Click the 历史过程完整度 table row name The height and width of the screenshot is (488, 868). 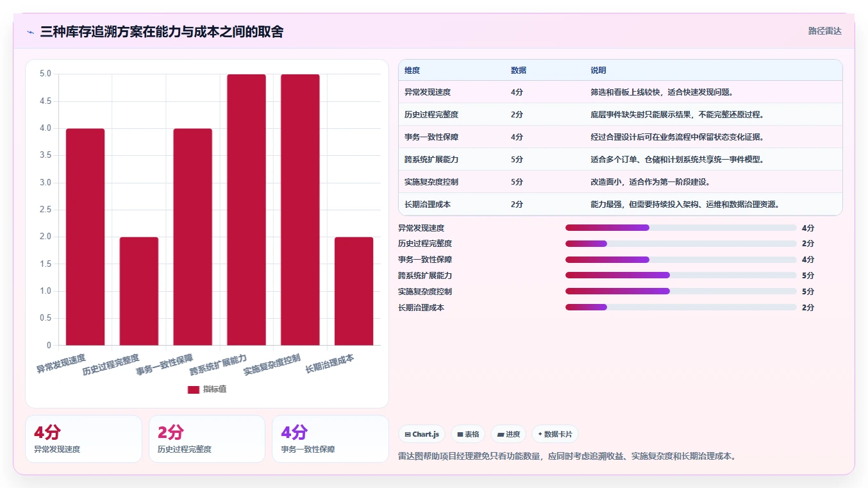(431, 115)
